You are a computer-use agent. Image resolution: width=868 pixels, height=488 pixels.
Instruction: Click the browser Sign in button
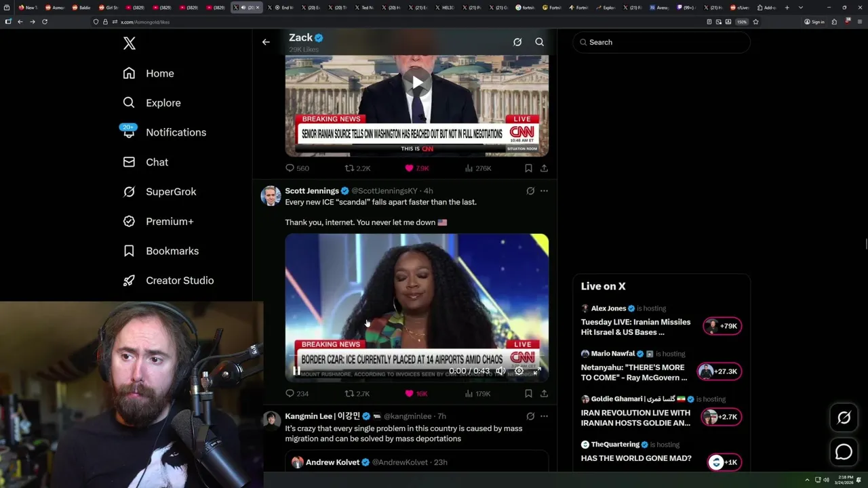click(x=814, y=22)
